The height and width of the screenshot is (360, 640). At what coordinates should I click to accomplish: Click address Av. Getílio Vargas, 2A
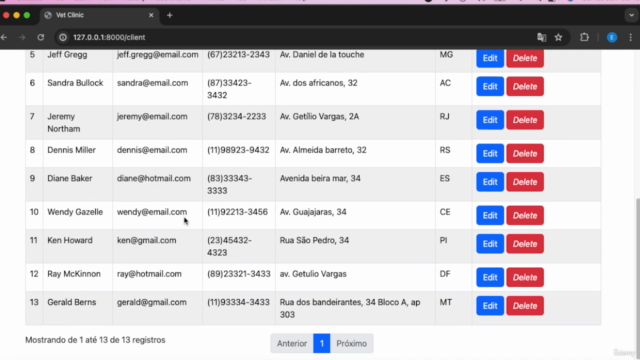tap(319, 117)
